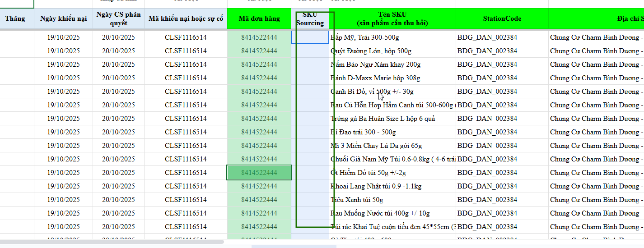Select 'Chuối Già Nam Mỹ Túi' product cell

coord(392,159)
